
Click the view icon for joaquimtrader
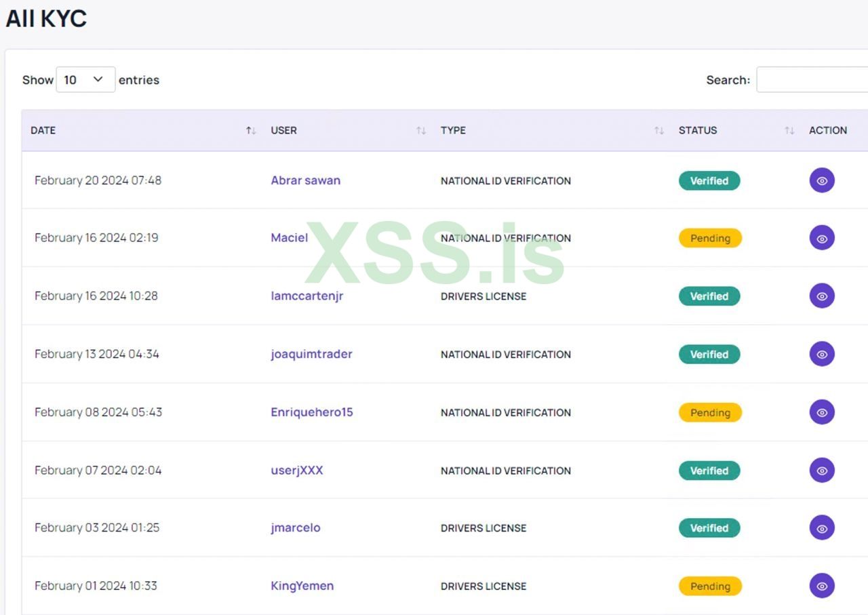822,354
